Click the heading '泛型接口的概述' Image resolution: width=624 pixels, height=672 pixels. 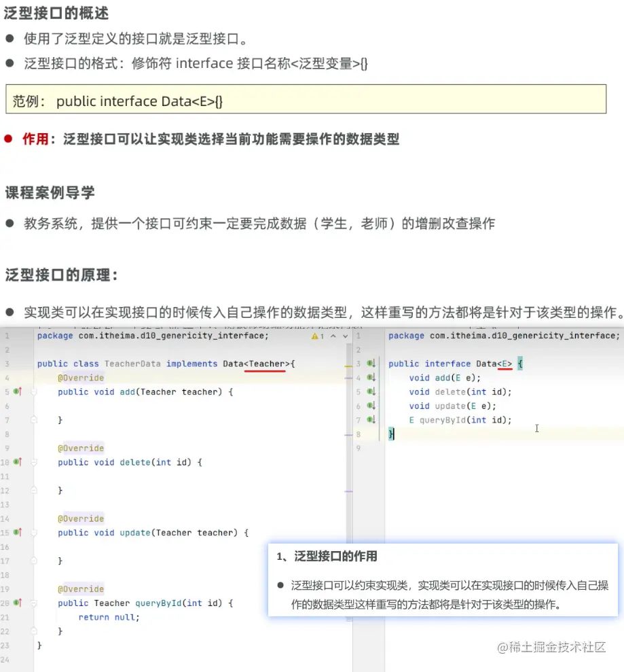[56, 13]
